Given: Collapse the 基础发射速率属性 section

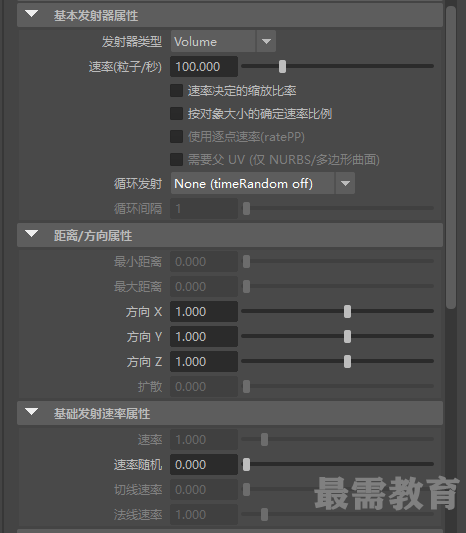Looking at the screenshot, I should click(x=32, y=412).
